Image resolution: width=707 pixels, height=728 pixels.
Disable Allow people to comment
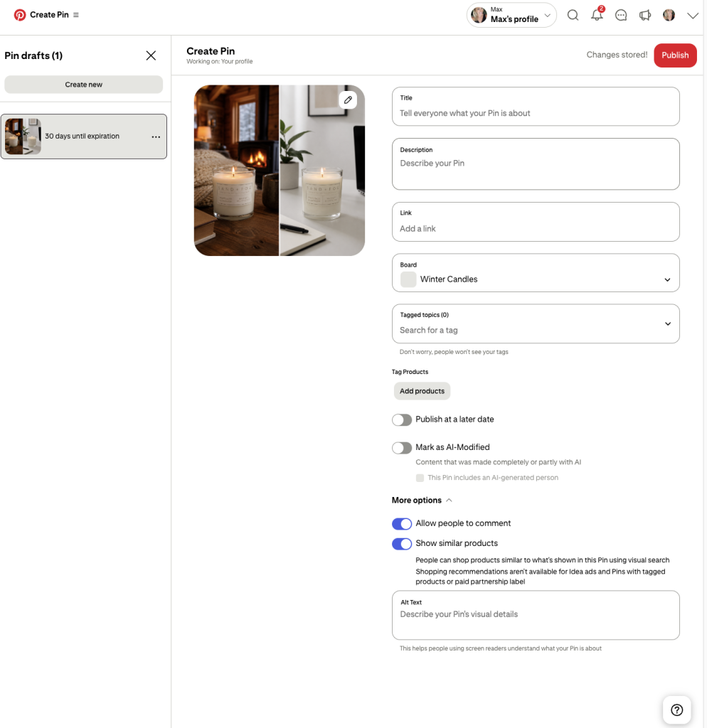coord(402,524)
